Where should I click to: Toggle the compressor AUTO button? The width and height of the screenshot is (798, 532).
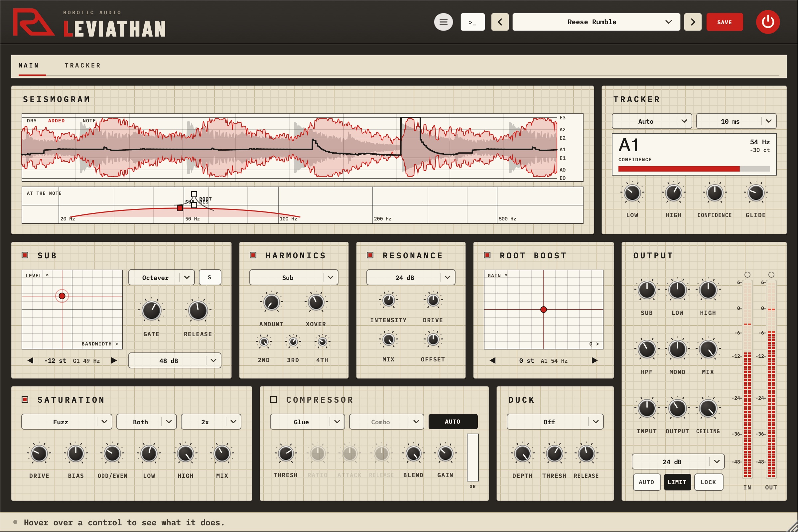(453, 422)
